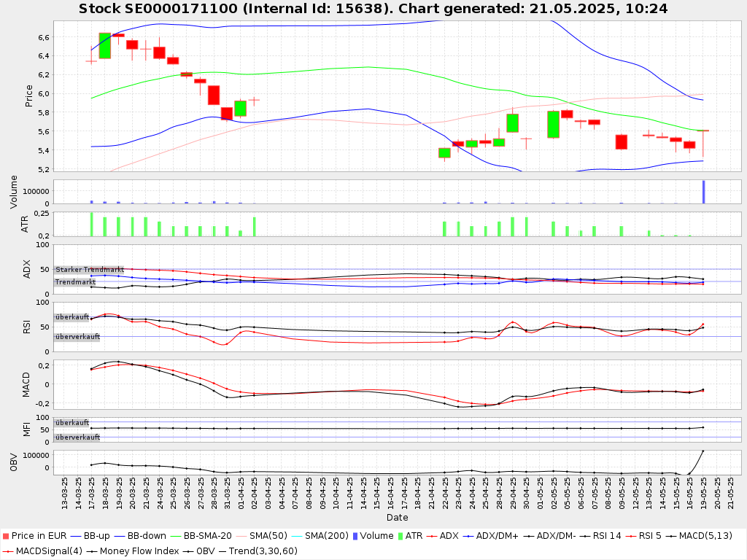Click the Trend(3,30,60) legend entry
Viewport: 747px width, 560px height.
tap(258, 551)
